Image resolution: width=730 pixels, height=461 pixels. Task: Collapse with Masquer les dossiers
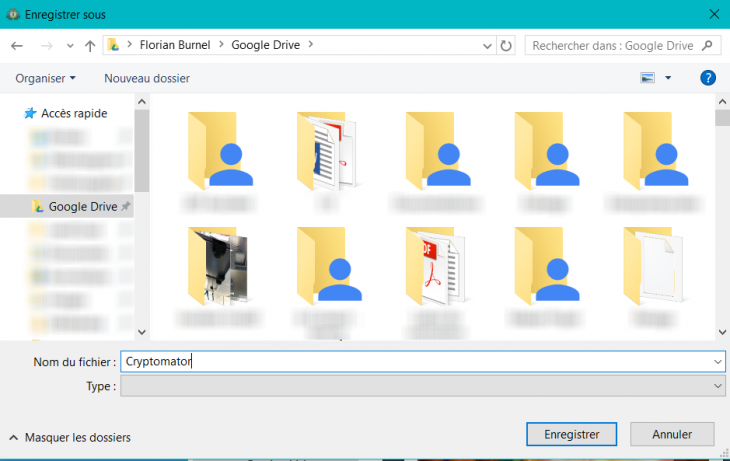tap(70, 438)
